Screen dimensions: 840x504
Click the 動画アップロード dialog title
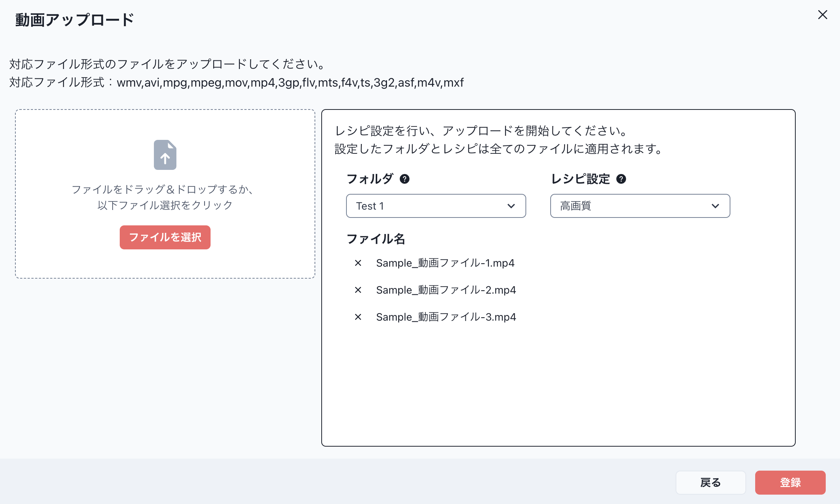point(74,19)
